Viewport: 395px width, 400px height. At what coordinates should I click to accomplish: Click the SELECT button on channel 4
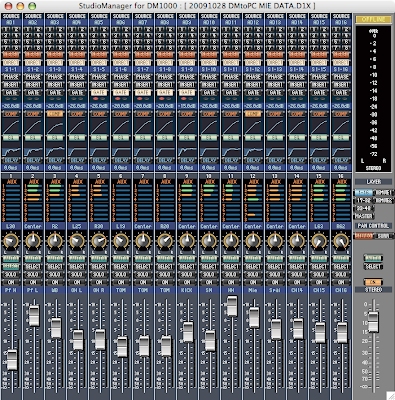pos(77,267)
